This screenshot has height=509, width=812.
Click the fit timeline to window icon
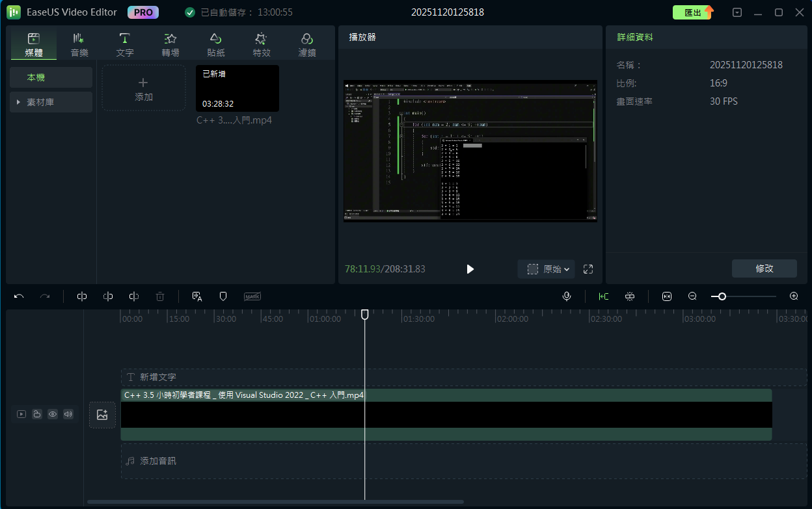pos(667,296)
